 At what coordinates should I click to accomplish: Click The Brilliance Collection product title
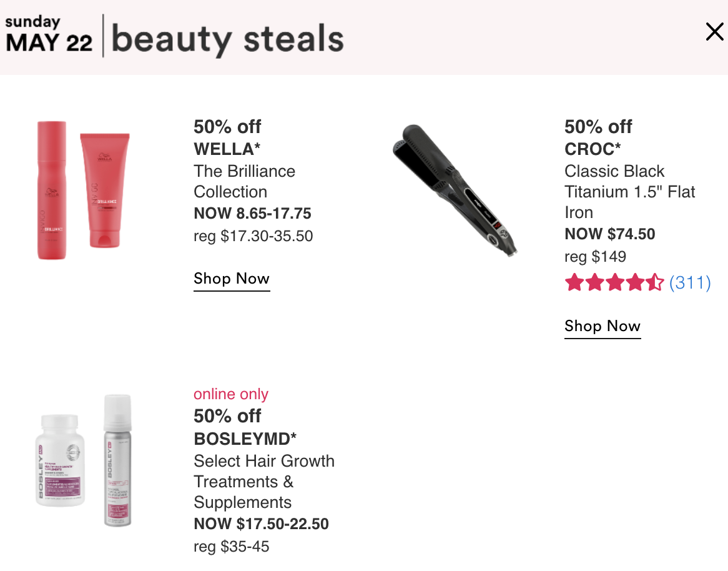pos(244,182)
